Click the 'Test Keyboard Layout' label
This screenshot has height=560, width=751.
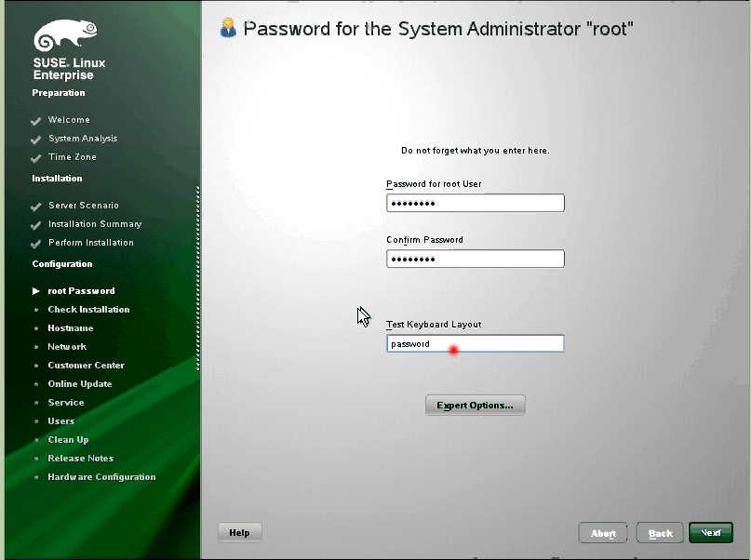(x=434, y=325)
